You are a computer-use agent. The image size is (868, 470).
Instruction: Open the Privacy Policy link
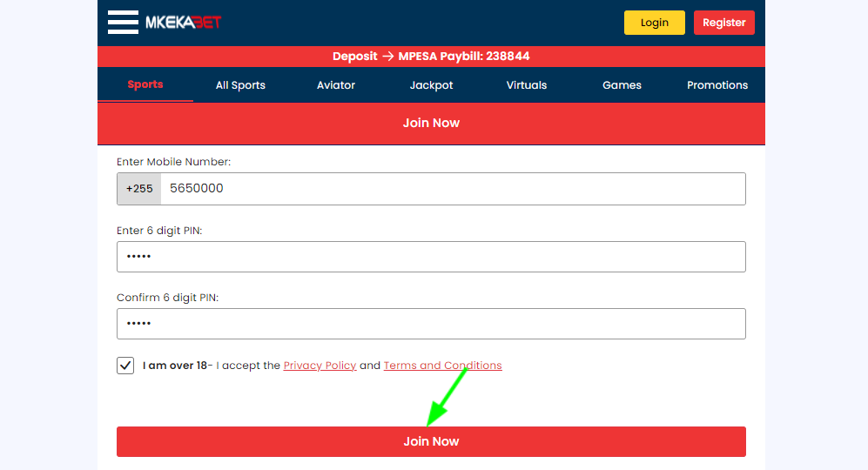(x=320, y=366)
